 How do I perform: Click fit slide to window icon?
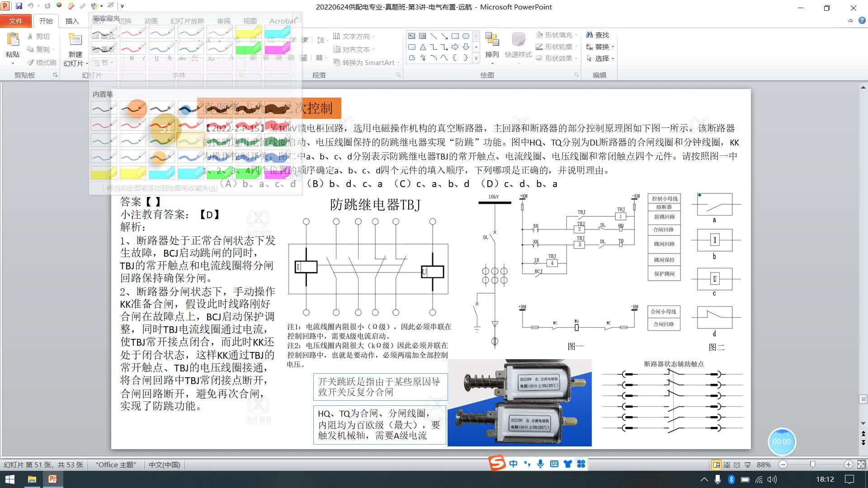tap(861, 465)
